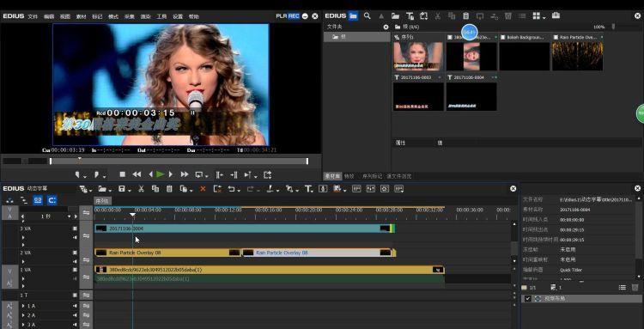This screenshot has height=329, width=644.
Task: Open the 视图 (View) menu
Action: (65, 16)
